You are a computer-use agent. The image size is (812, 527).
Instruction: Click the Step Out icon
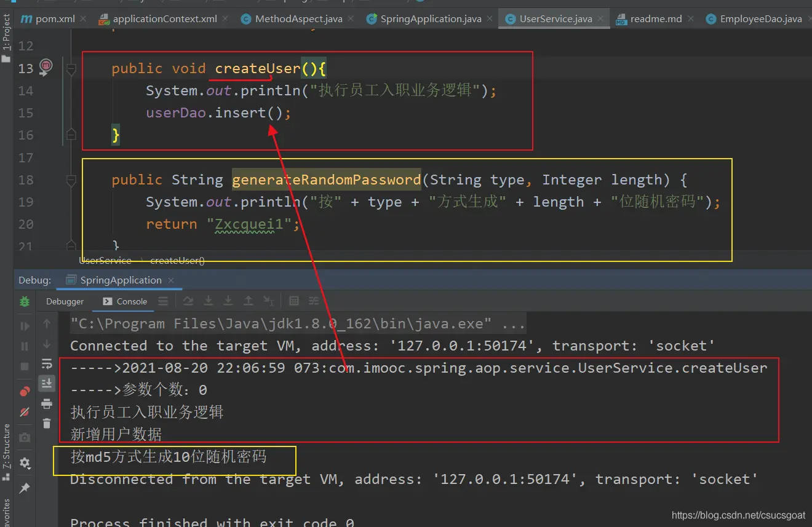[x=249, y=301]
